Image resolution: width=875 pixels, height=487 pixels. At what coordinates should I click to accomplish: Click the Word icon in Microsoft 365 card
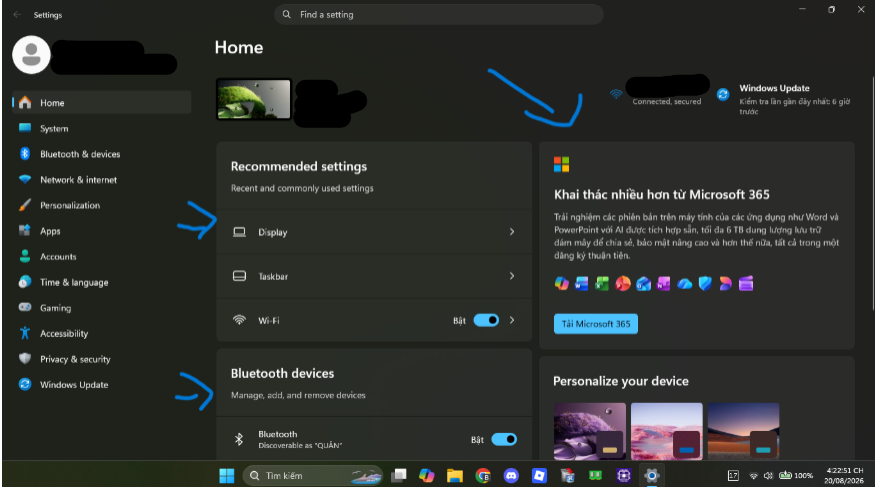(581, 283)
